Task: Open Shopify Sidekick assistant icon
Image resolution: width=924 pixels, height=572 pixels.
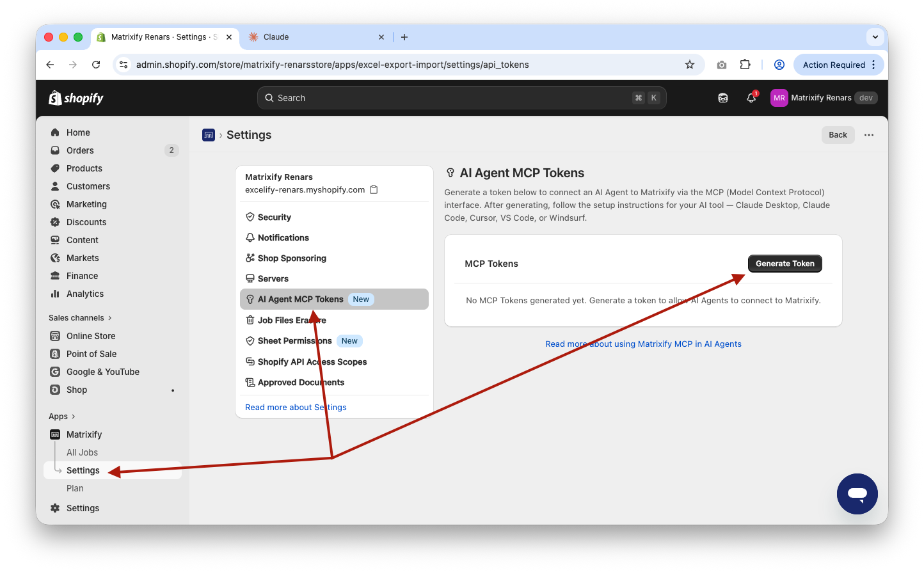Action: click(x=723, y=98)
